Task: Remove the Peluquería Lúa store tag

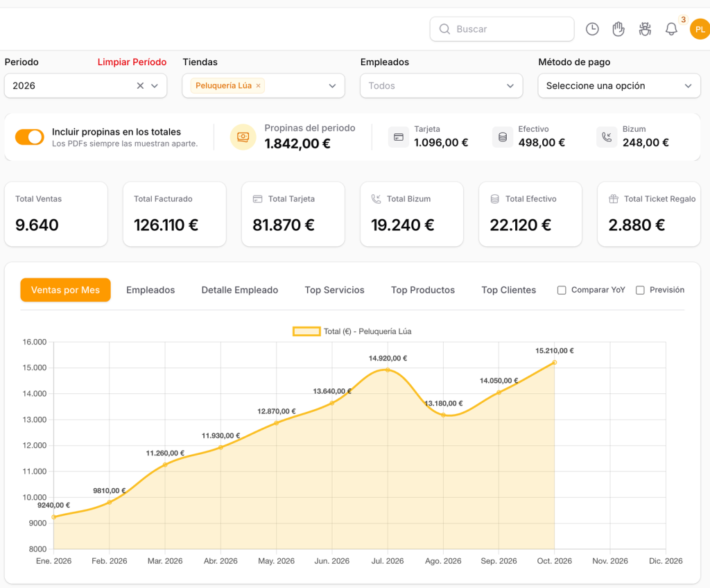Action: click(258, 85)
